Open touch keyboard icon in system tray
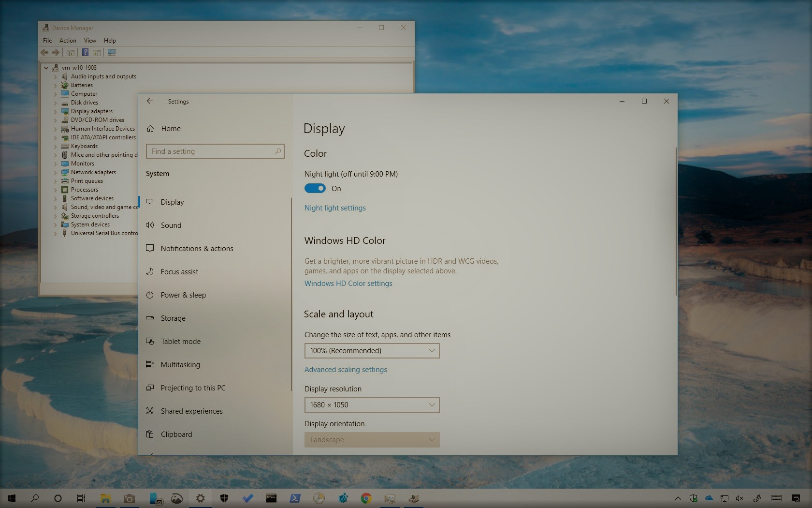Viewport: 812px width, 508px height. pos(776,498)
